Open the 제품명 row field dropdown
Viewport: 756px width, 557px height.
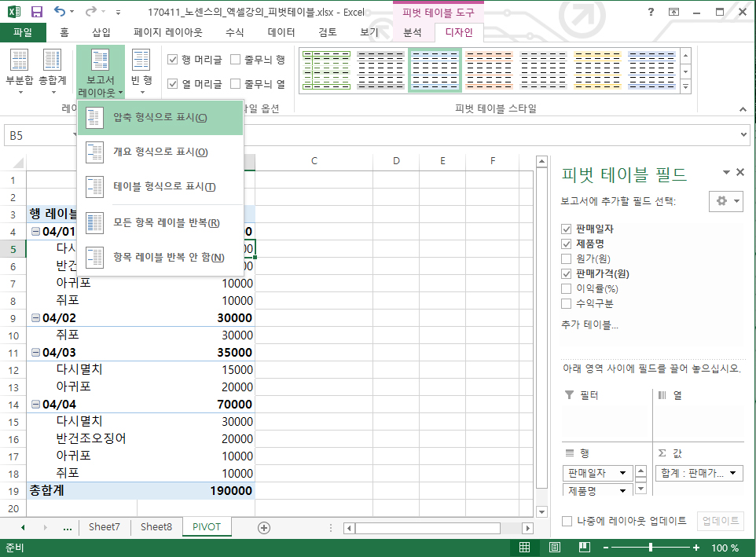[622, 490]
